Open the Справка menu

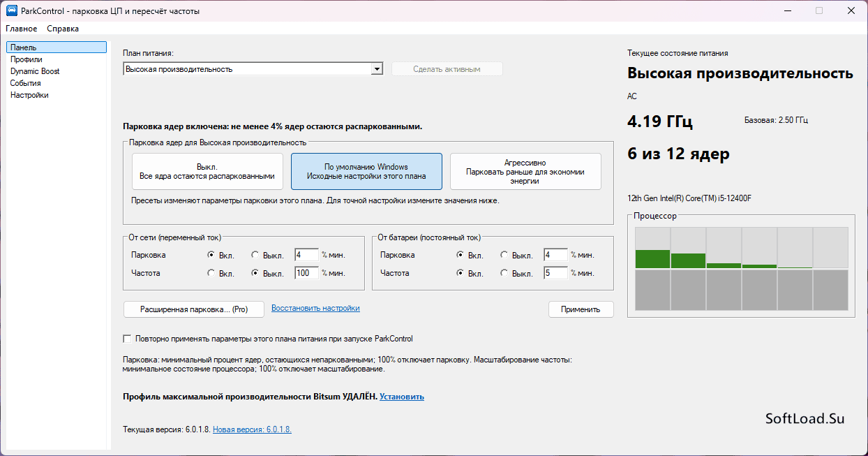click(63, 29)
